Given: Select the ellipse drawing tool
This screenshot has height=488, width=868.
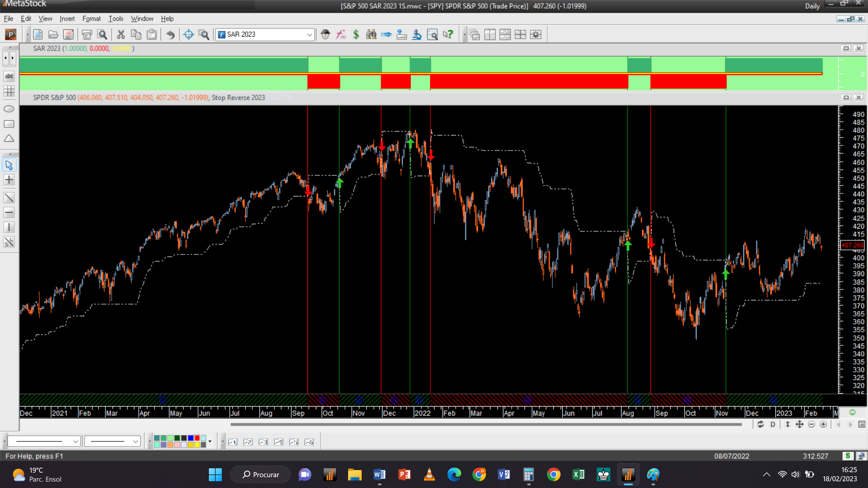Looking at the screenshot, I should [9, 109].
